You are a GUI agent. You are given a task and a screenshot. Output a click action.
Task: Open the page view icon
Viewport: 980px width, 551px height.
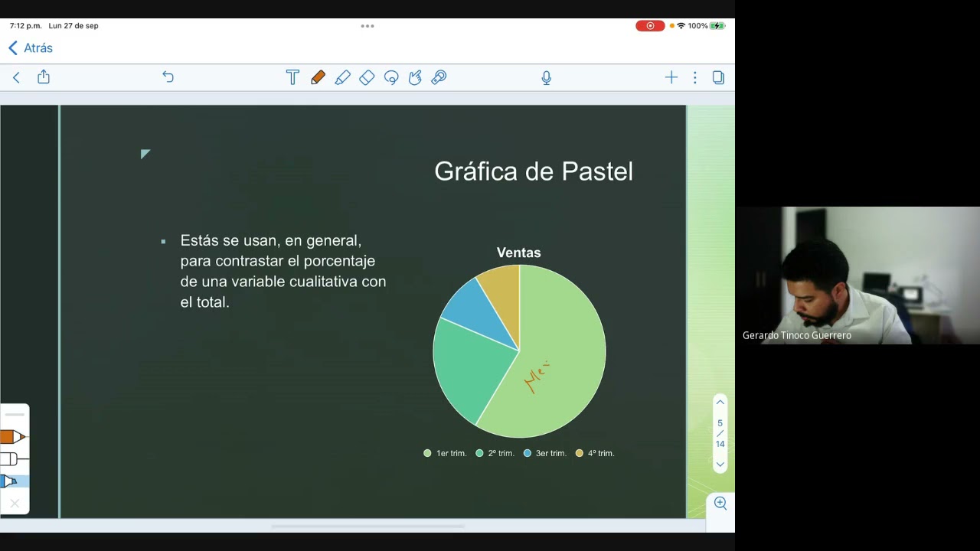(718, 77)
